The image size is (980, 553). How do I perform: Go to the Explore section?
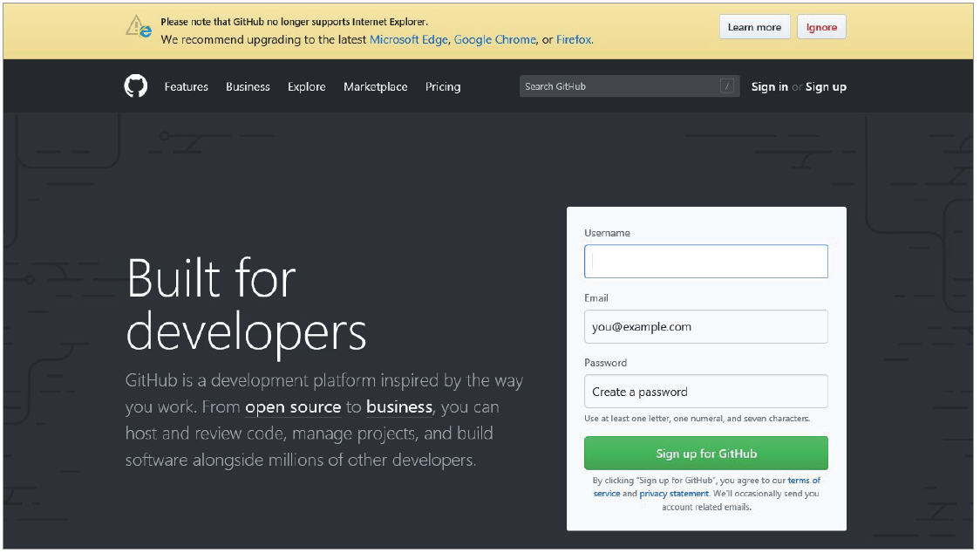pyautogui.click(x=307, y=87)
